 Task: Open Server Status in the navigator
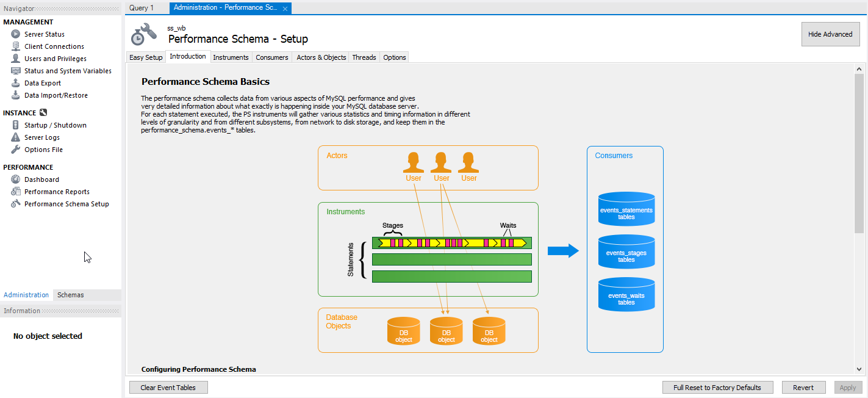pyautogui.click(x=45, y=34)
